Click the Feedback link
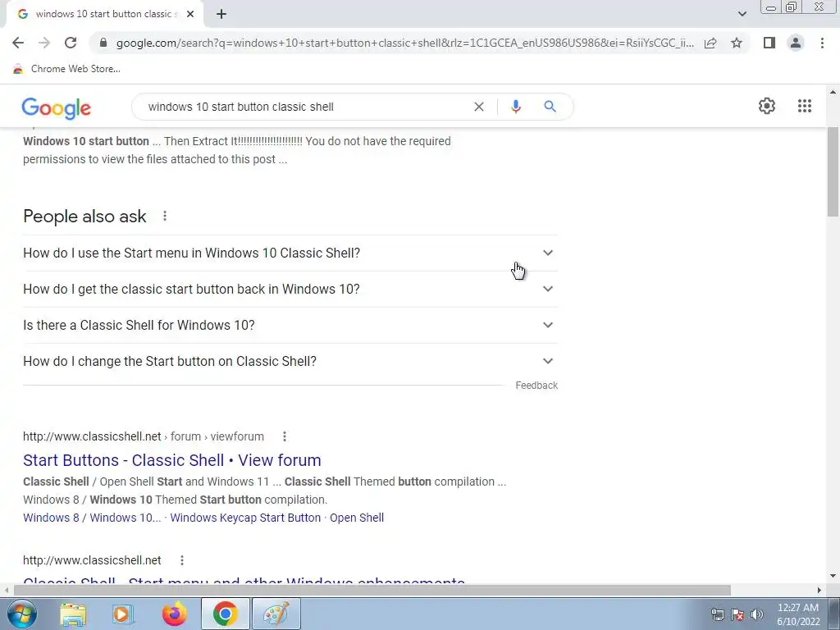The height and width of the screenshot is (630, 840). tap(536, 386)
